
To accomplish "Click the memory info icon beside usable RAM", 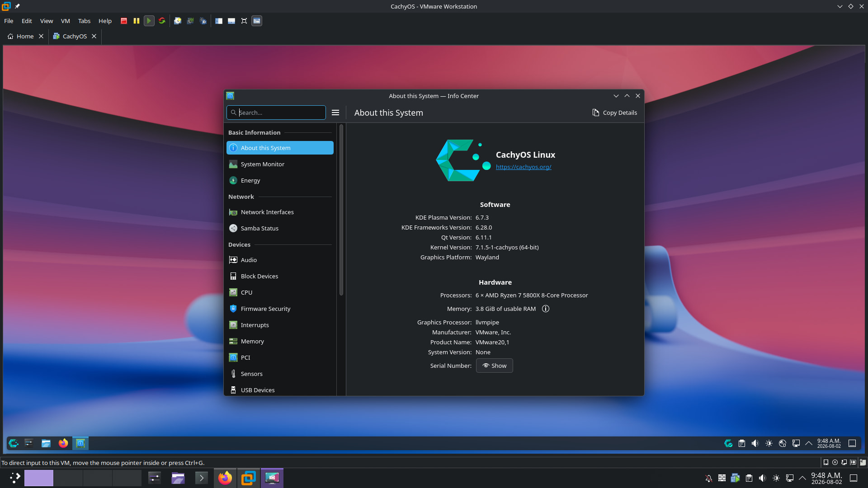I will pyautogui.click(x=546, y=309).
